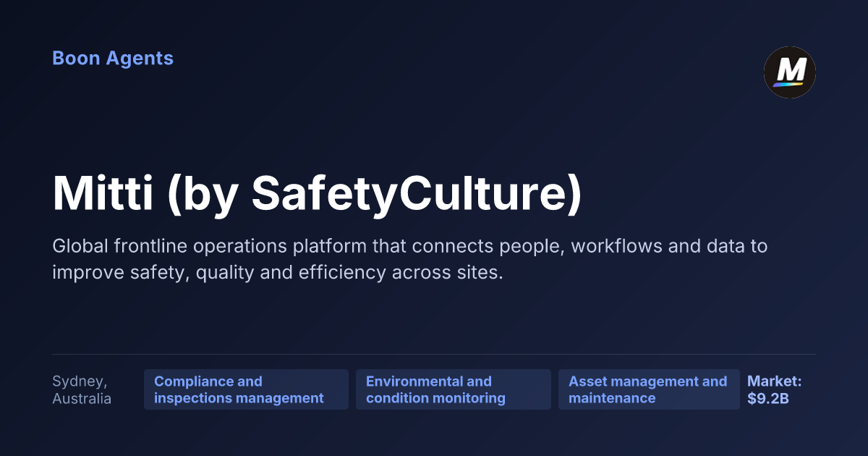Image resolution: width=868 pixels, height=456 pixels.
Task: Click the Sydney, Australia location text
Action: click(x=82, y=389)
